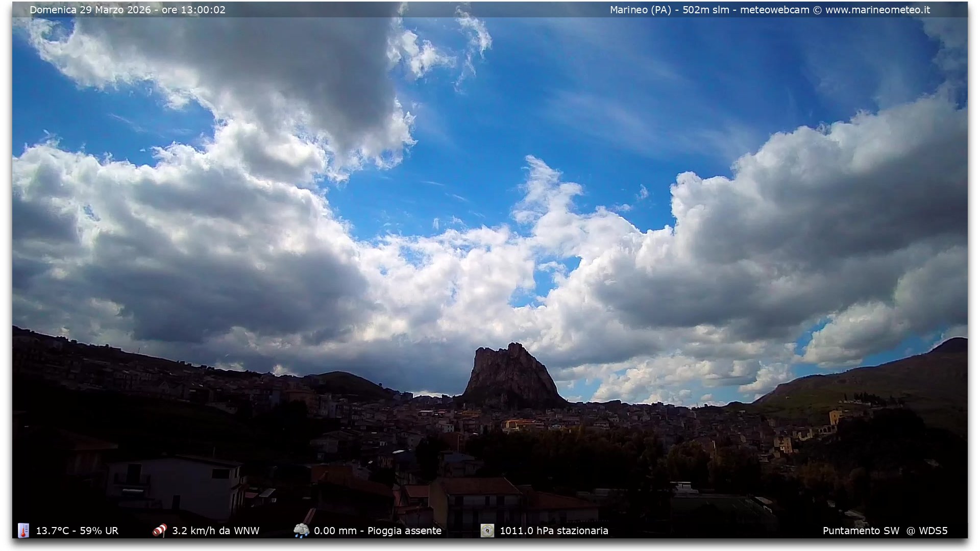This screenshot has height=551, width=980.
Task: Click the @ WDS5 label
Action: (x=927, y=531)
